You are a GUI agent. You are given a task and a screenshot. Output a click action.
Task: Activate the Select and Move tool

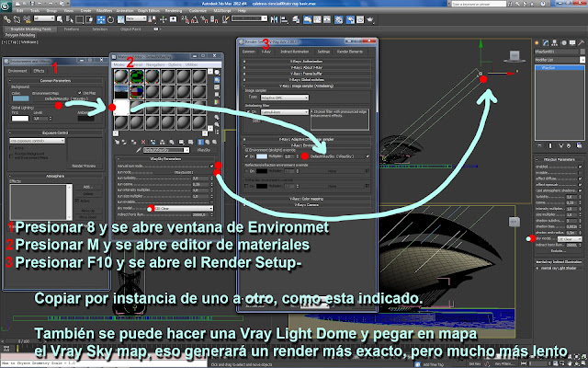pyautogui.click(x=101, y=19)
